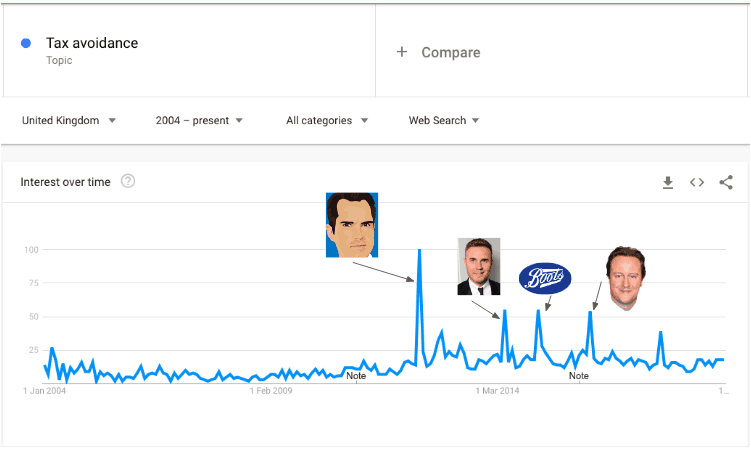Click the Boots logo on the chart

545,278
